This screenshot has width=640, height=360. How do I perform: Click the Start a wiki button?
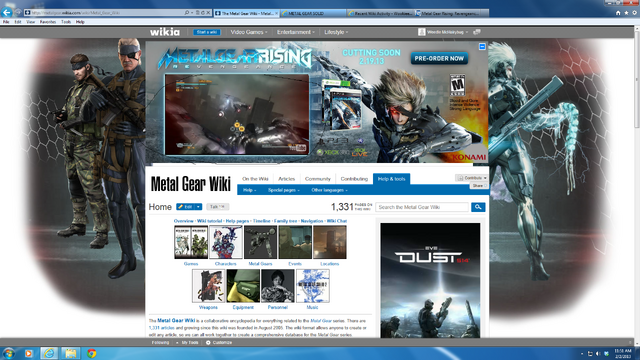207,32
